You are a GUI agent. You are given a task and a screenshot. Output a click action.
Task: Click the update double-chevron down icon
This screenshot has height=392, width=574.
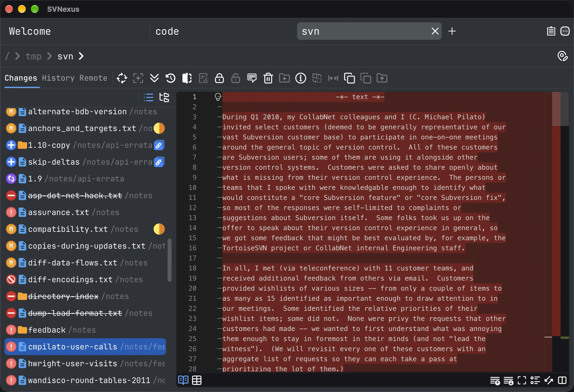click(x=154, y=78)
